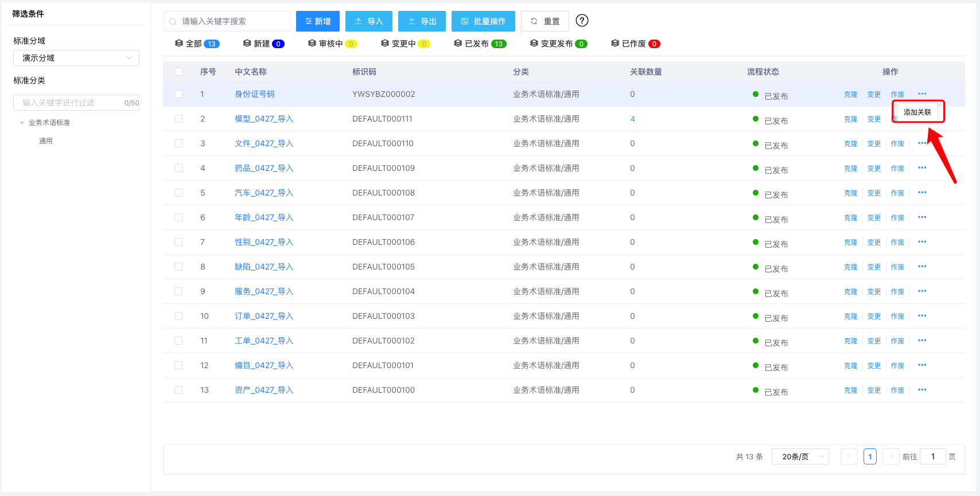This screenshot has height=496, width=980.
Task: Collapse the 业务术语标准 tree node
Action: [x=22, y=123]
